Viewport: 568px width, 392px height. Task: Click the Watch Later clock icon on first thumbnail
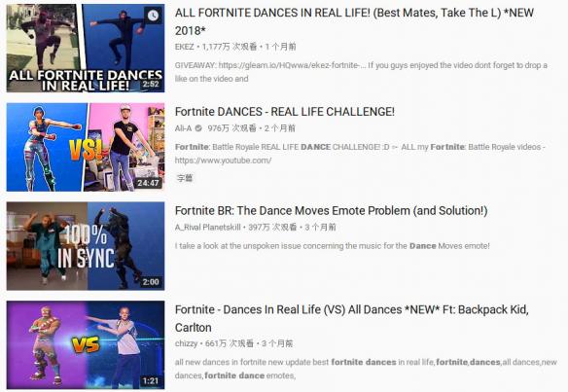click(153, 16)
